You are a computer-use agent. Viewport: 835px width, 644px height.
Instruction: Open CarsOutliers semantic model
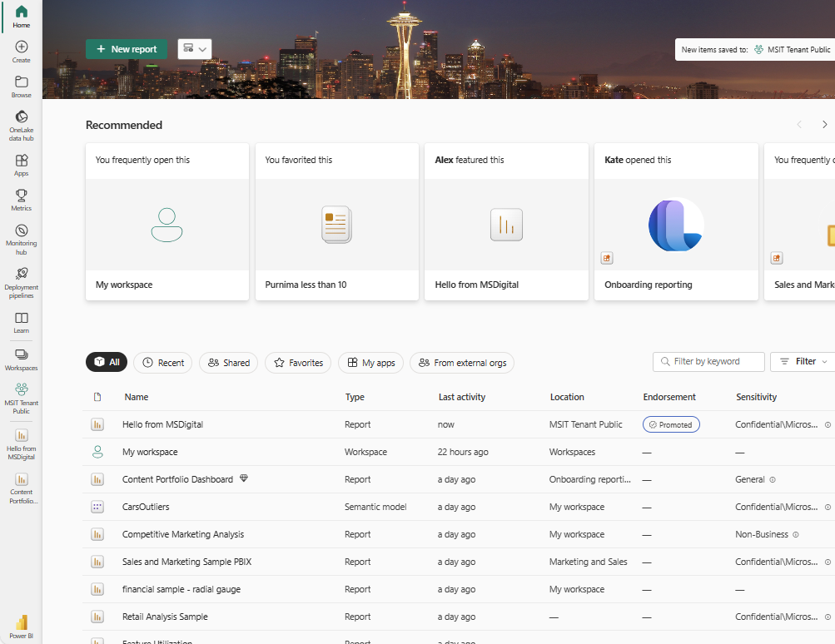pos(146,507)
